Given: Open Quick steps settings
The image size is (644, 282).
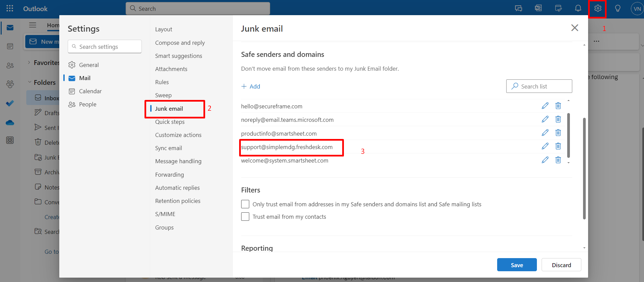Looking at the screenshot, I should [170, 122].
